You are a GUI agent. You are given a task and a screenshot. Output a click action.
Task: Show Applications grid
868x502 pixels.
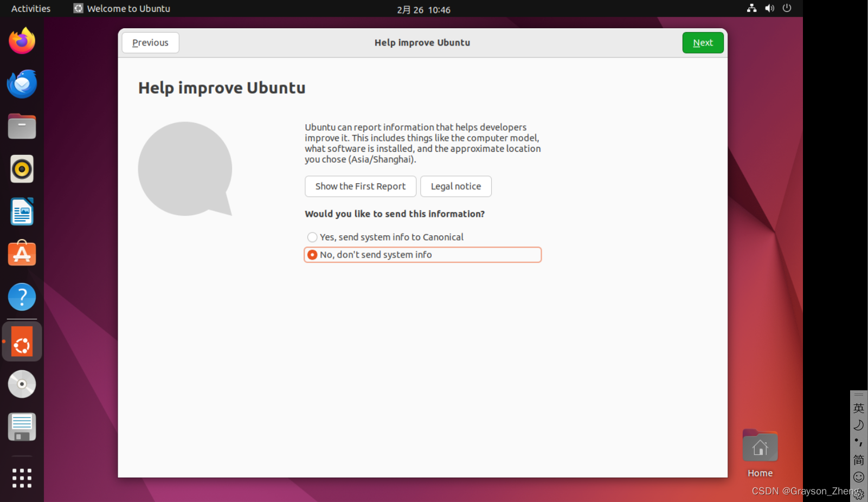click(x=22, y=478)
